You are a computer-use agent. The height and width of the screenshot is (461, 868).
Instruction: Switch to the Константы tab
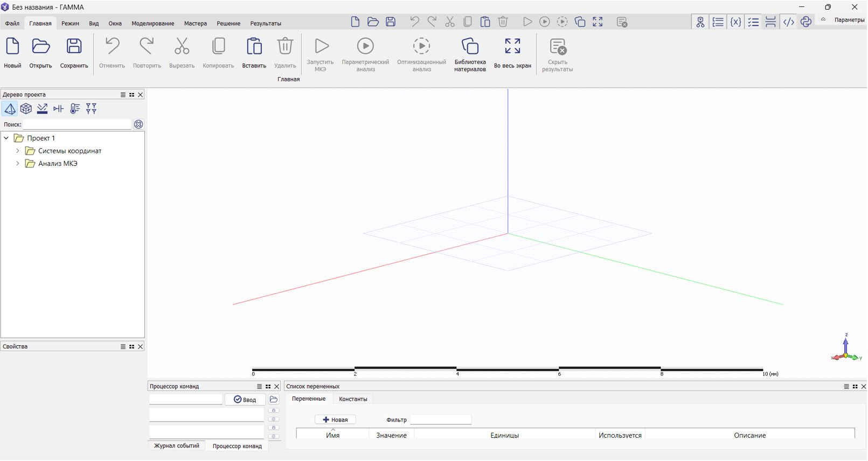click(x=353, y=400)
